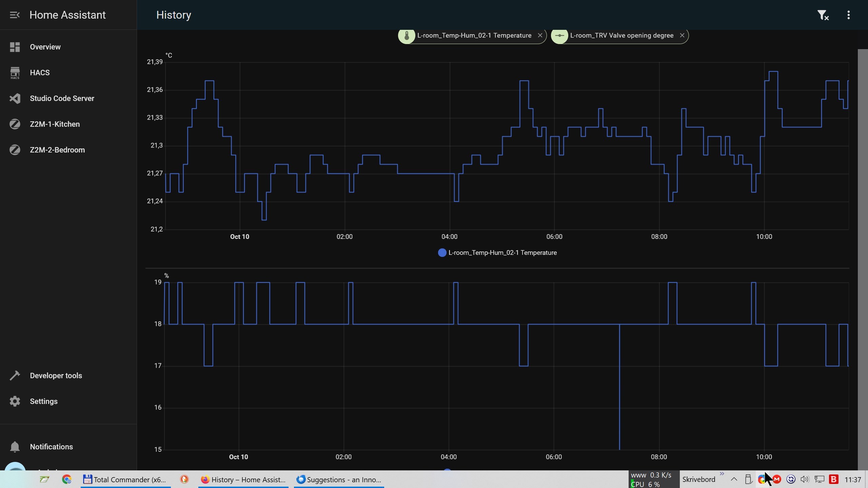
Task: Clear filters with funnel-x icon
Action: click(823, 15)
